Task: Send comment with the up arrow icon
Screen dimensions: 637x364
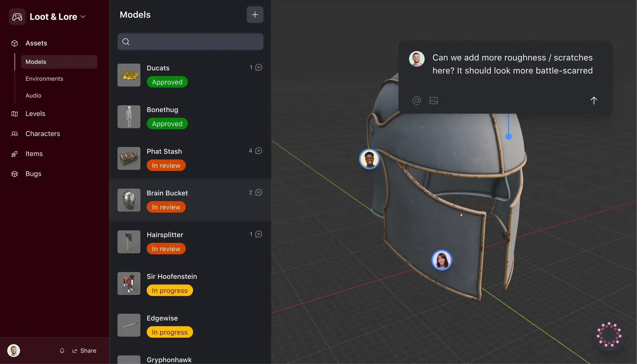Action: tap(593, 100)
